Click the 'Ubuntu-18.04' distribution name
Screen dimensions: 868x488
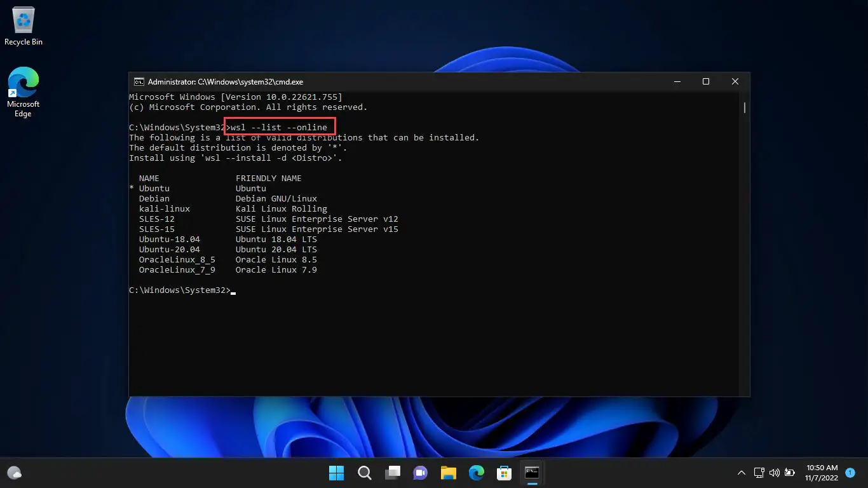170,240
